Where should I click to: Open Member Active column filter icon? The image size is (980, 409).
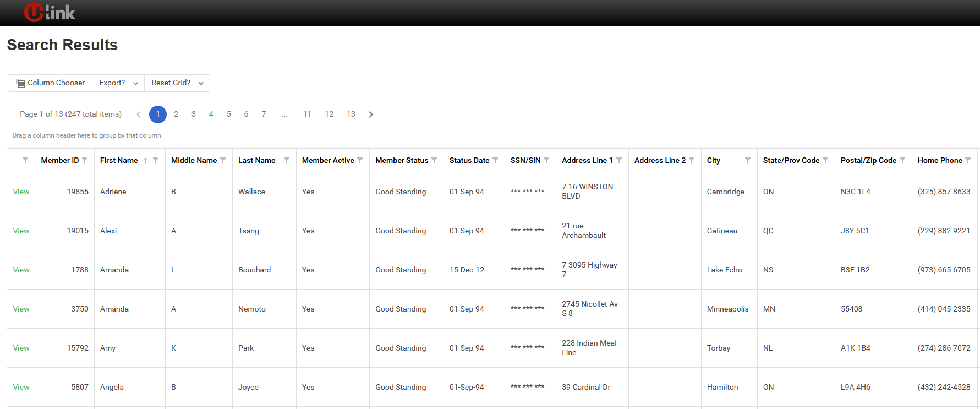[360, 160]
